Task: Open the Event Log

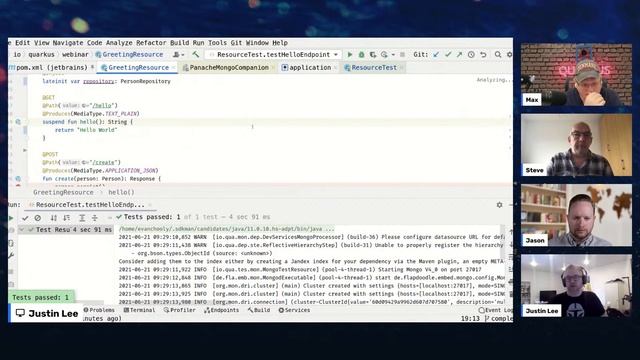Action: click(496, 310)
